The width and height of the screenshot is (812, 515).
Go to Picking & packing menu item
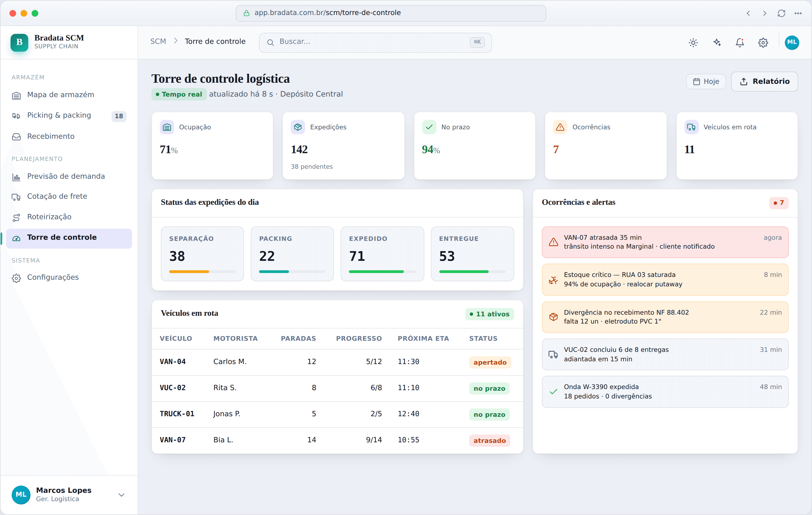pyautogui.click(x=69, y=115)
